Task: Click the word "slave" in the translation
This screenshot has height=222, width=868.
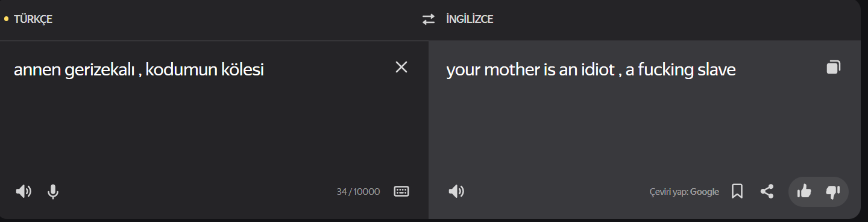Action: (716, 70)
